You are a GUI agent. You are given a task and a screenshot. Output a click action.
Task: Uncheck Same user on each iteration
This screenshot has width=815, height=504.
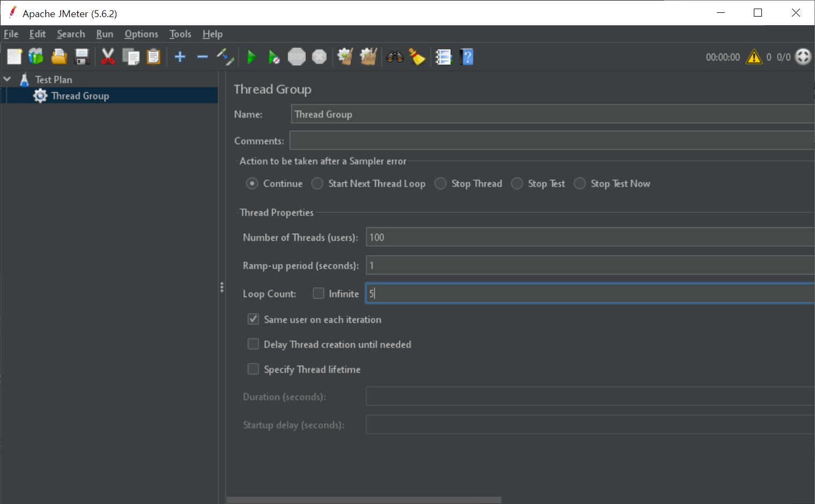click(253, 319)
